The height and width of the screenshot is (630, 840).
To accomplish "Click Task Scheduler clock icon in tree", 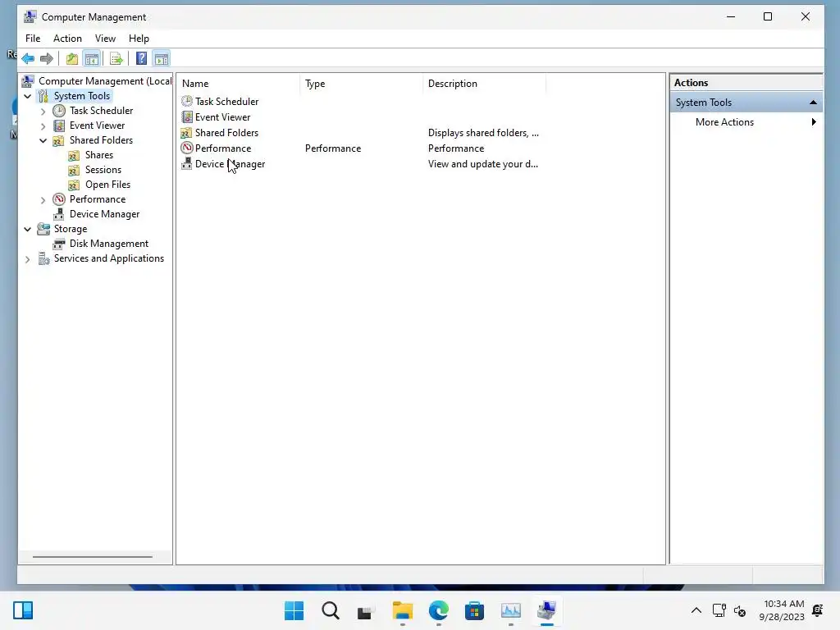I will (x=59, y=111).
